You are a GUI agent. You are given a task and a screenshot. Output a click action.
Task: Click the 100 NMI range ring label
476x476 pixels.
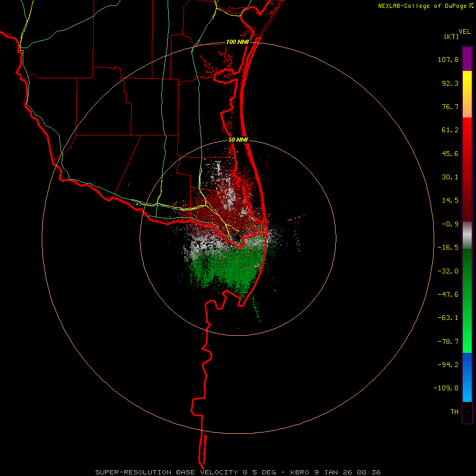point(237,42)
